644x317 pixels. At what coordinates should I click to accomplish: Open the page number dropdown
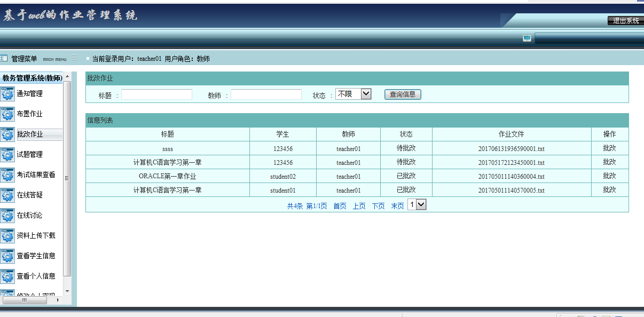(417, 204)
